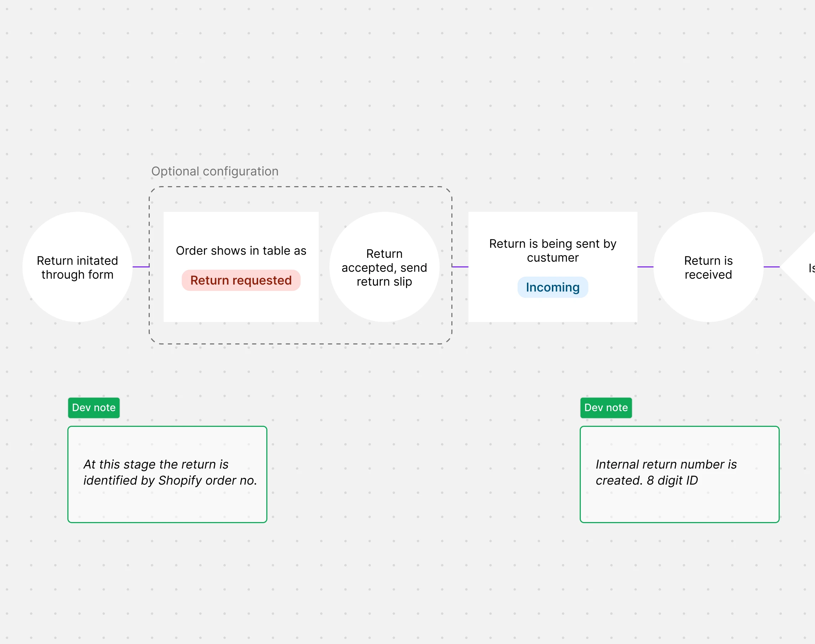Select 'Return accepted, send return slip' circle
815x644 pixels.
click(x=384, y=267)
